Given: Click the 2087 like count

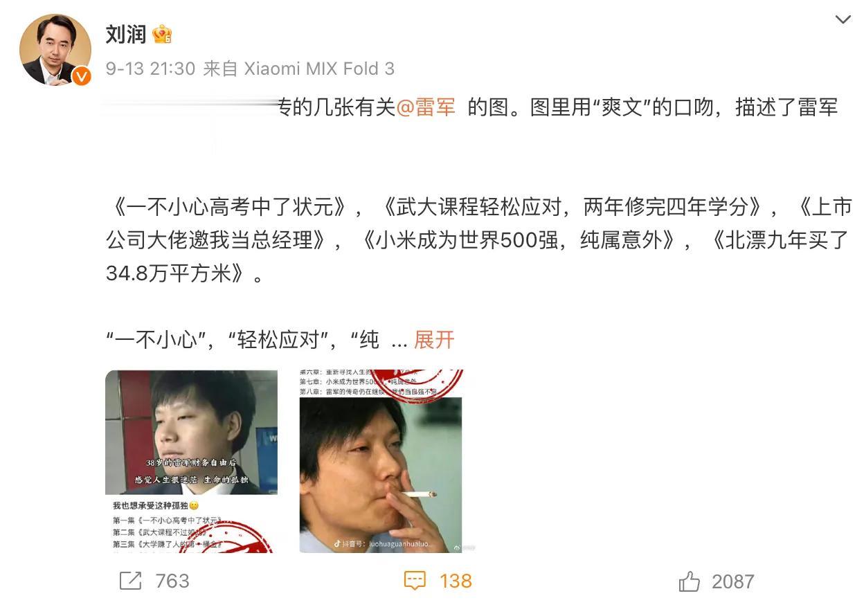Looking at the screenshot, I should (x=732, y=581).
